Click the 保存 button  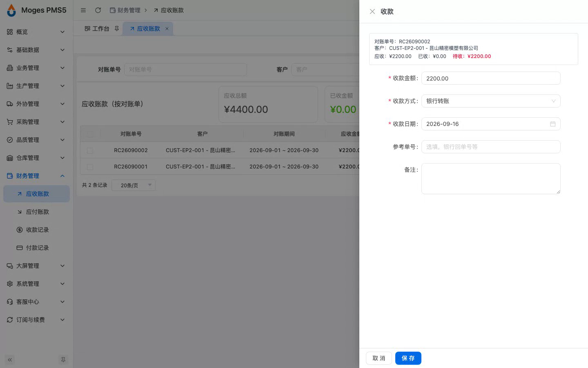(408, 358)
